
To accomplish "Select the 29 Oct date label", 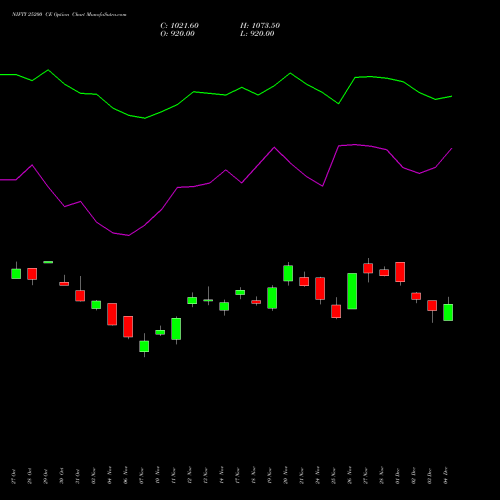I will pyautogui.click(x=46, y=476).
